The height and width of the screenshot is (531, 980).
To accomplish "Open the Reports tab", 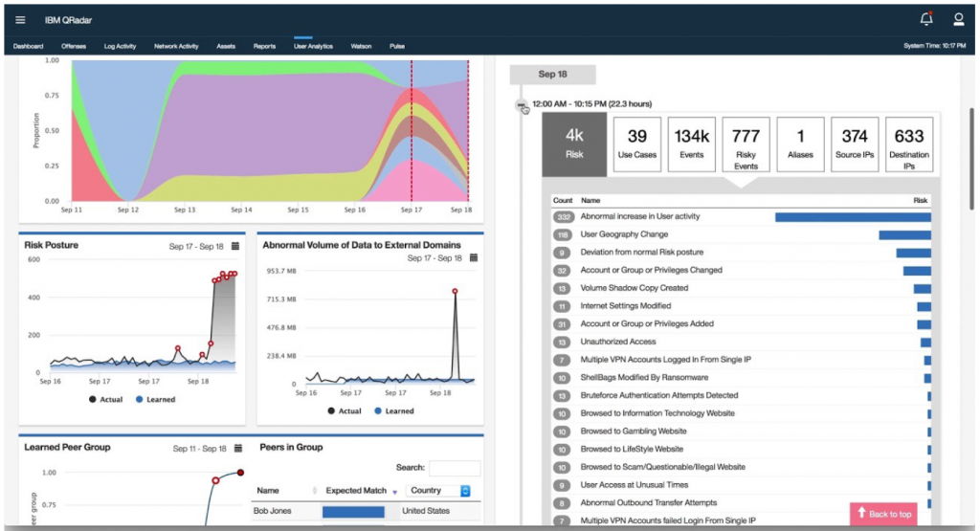I will (x=264, y=46).
